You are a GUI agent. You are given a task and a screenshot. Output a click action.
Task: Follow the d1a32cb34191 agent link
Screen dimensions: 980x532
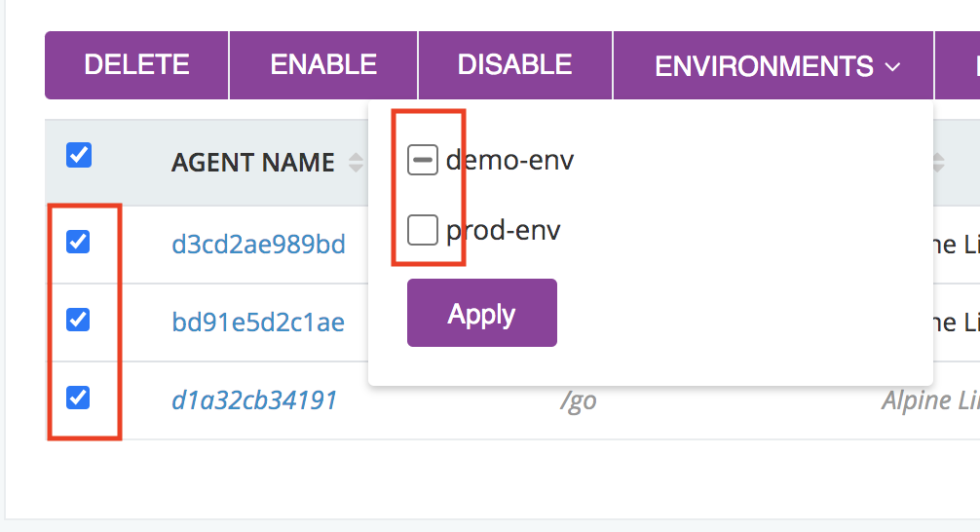coord(254,399)
